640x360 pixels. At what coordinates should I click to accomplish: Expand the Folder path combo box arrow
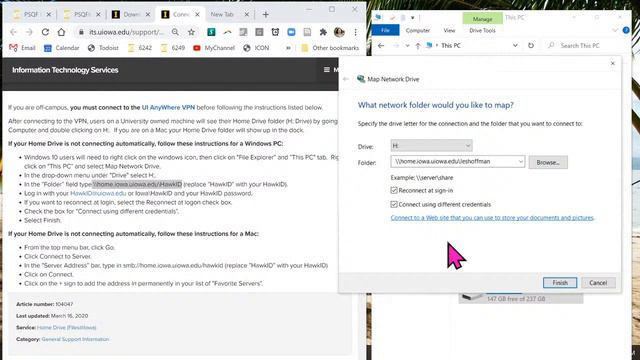520,161
